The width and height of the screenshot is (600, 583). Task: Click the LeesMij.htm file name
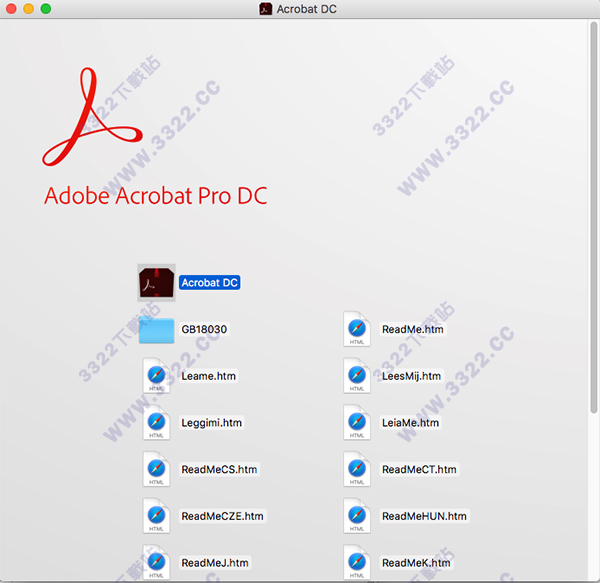pyautogui.click(x=411, y=376)
